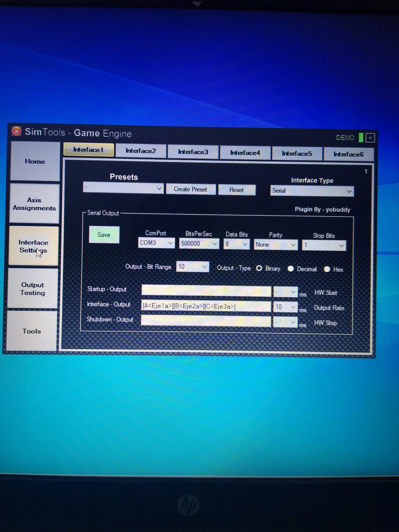
Task: Switch to the Interface2 tab
Action: click(x=141, y=151)
